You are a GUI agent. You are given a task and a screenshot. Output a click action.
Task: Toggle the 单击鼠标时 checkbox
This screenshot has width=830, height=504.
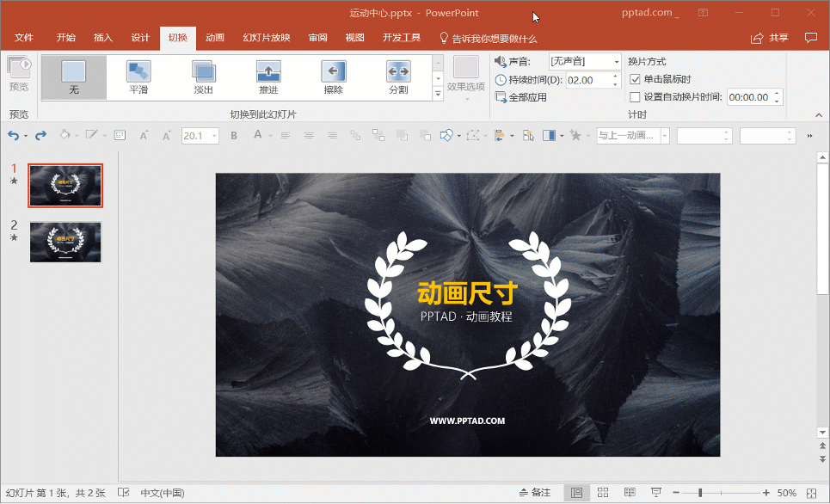point(636,79)
